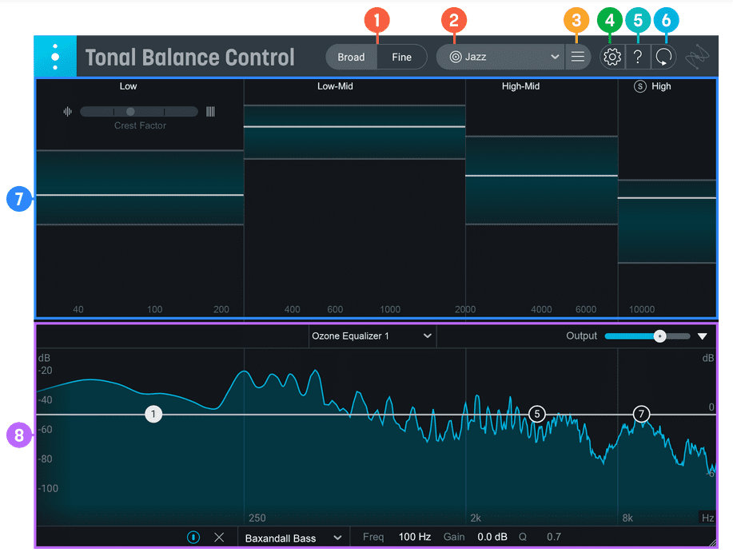Switch to Fine view

click(401, 57)
